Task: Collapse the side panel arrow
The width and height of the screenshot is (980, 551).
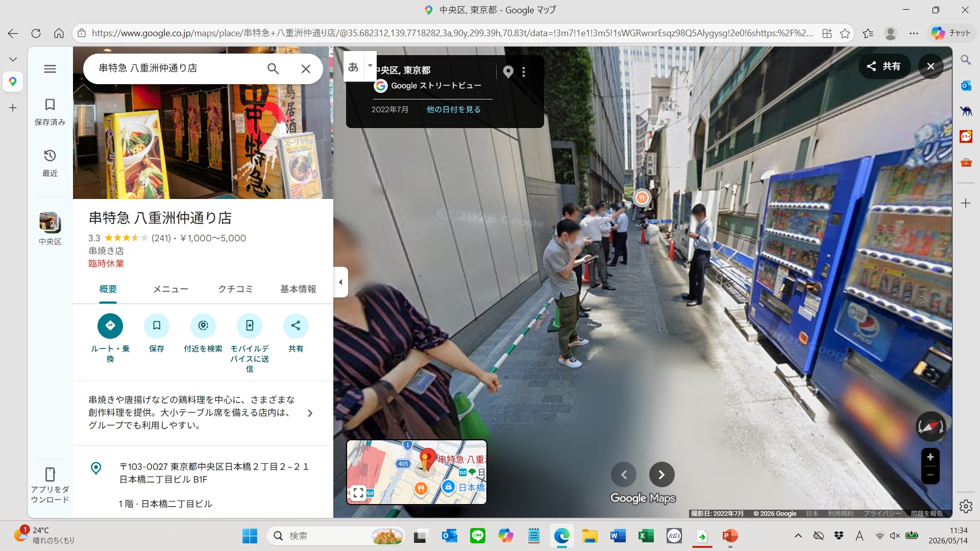Action: [340, 282]
